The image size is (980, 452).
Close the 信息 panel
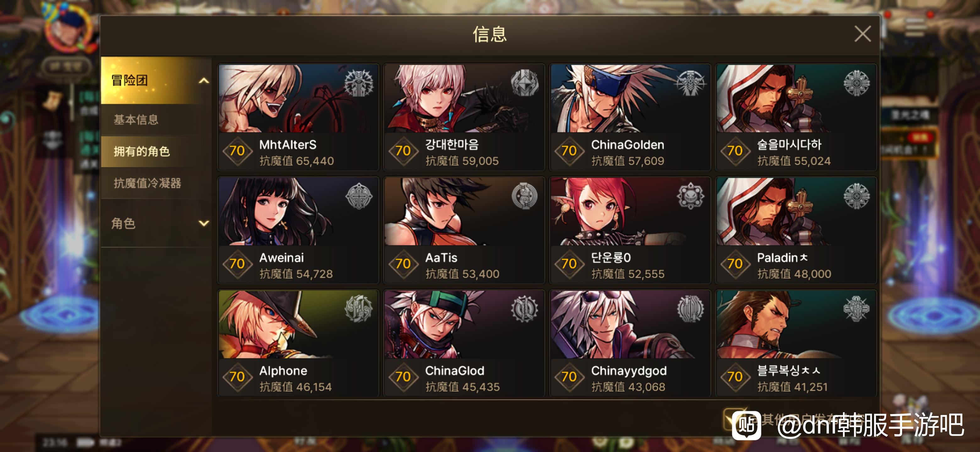click(x=862, y=34)
